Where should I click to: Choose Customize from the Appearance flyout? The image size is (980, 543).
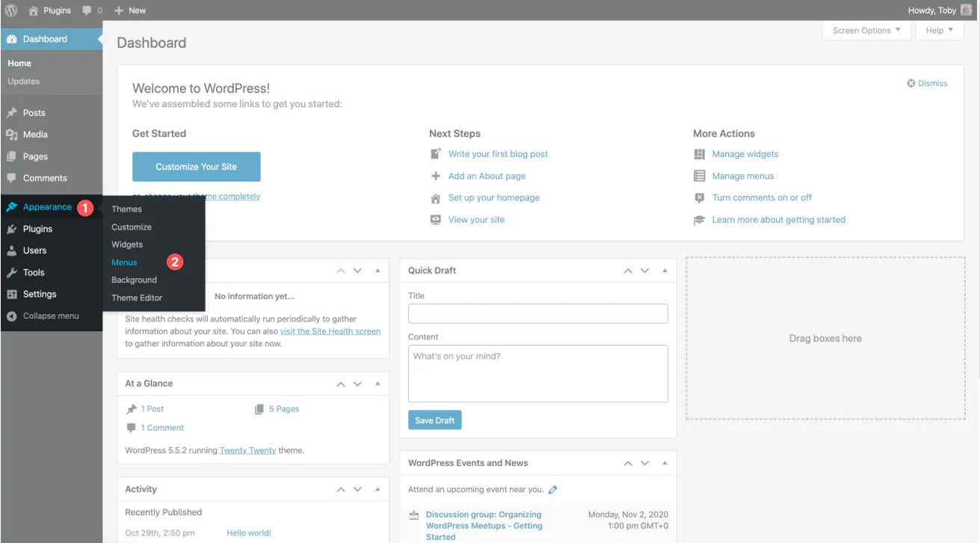point(132,227)
